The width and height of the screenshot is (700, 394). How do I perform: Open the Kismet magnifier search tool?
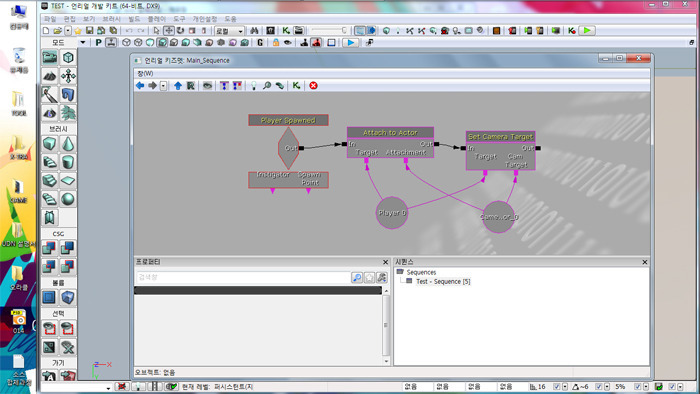[x=267, y=85]
